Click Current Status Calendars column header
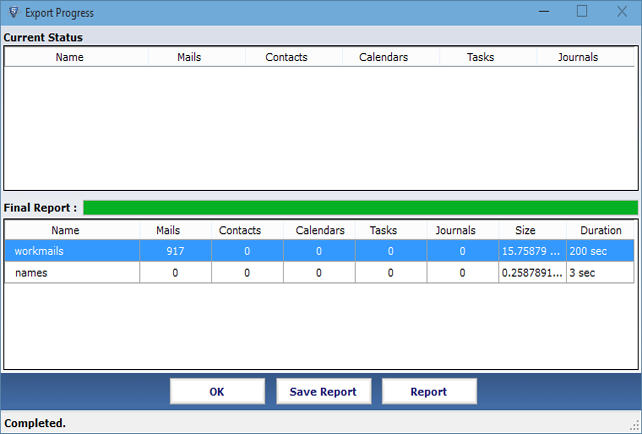 391,57
